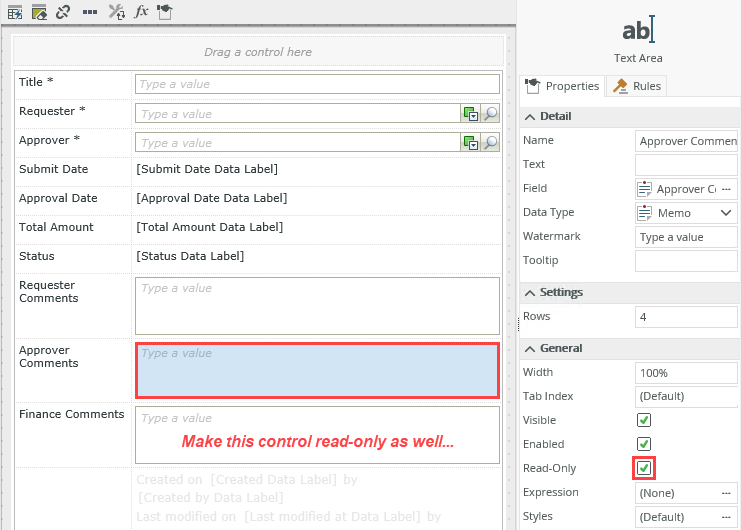
Task: Uncheck the Enabled checkbox
Action: click(x=644, y=444)
